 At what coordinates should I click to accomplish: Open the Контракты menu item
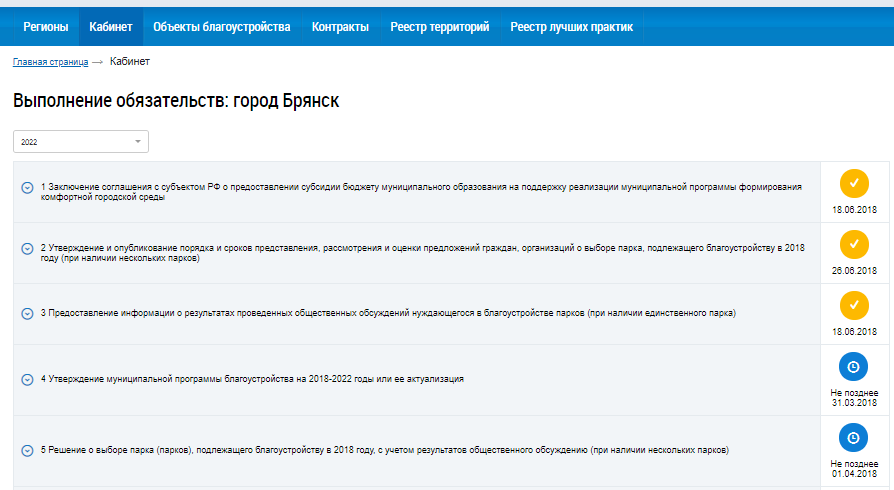[340, 27]
